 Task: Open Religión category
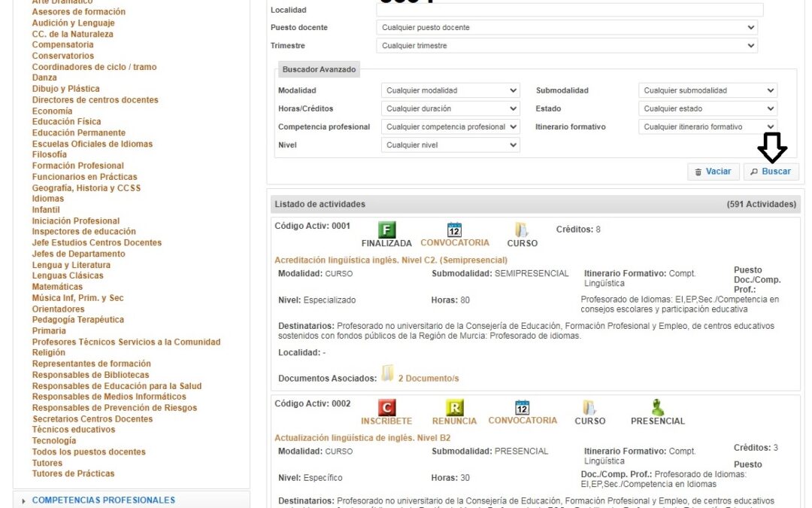coord(49,352)
